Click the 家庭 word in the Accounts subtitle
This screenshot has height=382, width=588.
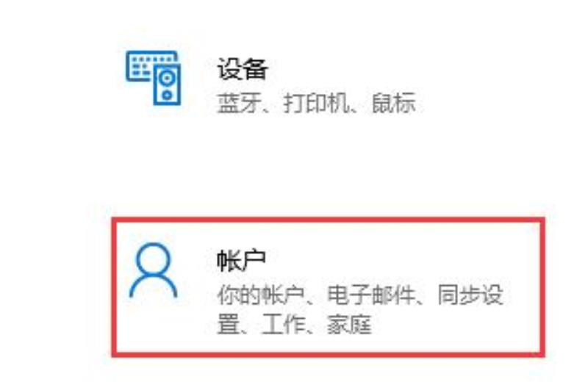(x=350, y=324)
